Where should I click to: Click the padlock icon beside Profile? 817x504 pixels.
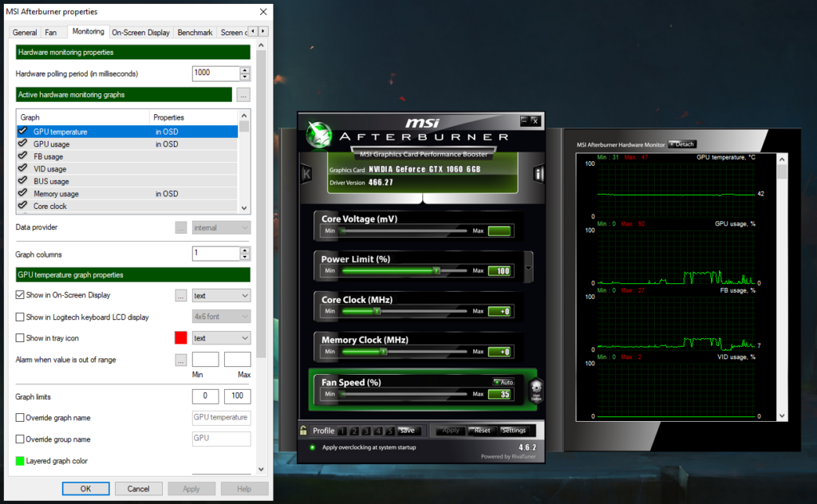[x=304, y=431]
